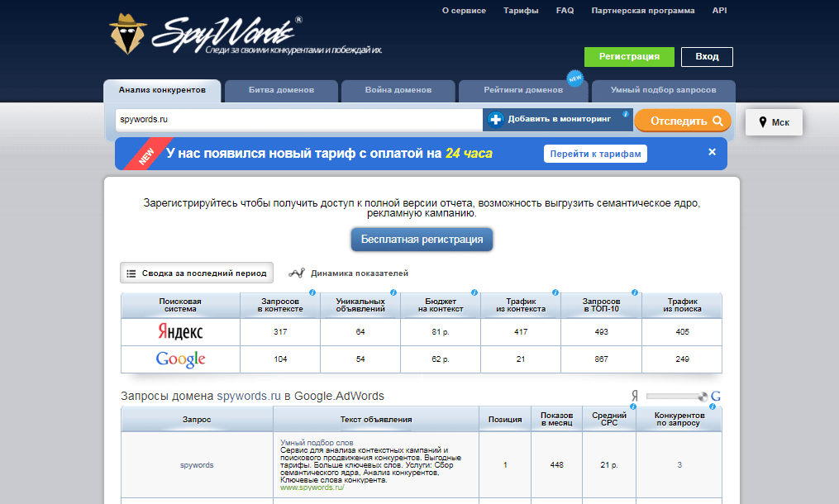Focus the domain input containing spywords.ru
This screenshot has width=839, height=504.
tap(298, 120)
